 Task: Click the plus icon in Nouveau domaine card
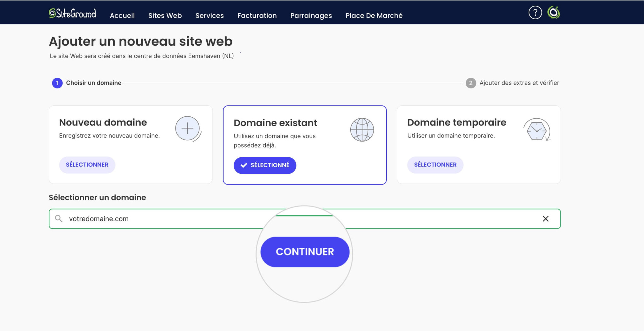[x=188, y=129]
